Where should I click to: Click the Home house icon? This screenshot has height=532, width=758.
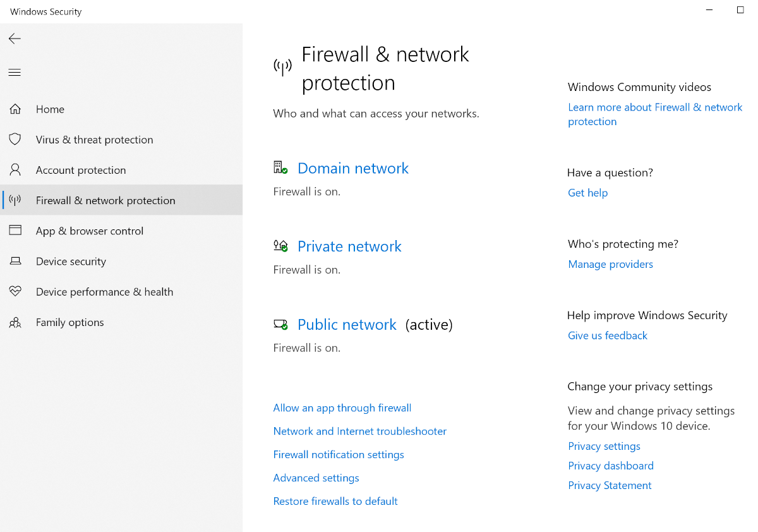(x=15, y=109)
